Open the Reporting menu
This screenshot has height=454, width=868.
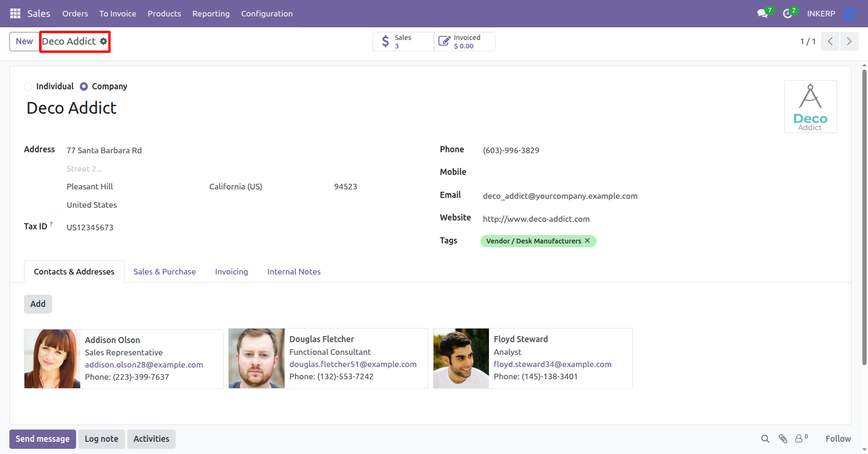tap(211, 14)
